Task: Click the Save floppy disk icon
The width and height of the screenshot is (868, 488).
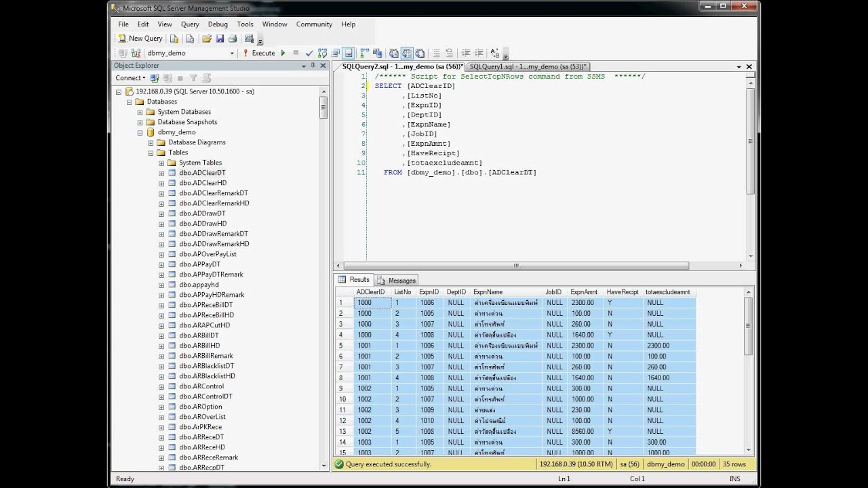Action: (220, 39)
